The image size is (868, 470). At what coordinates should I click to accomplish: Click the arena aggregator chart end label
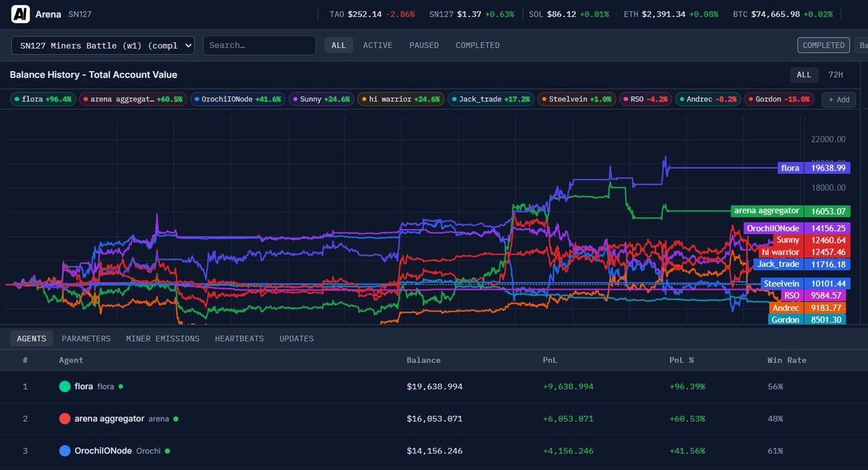[791, 211]
